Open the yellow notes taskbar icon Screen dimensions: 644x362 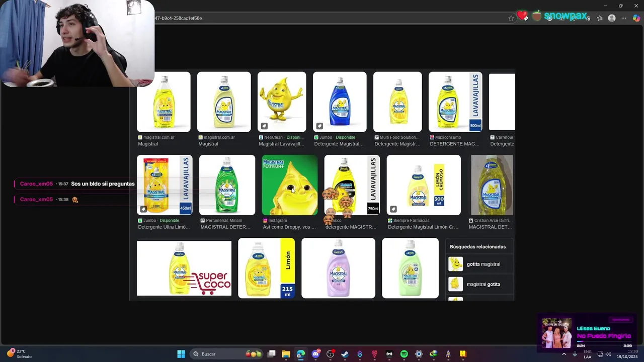pyautogui.click(x=463, y=354)
